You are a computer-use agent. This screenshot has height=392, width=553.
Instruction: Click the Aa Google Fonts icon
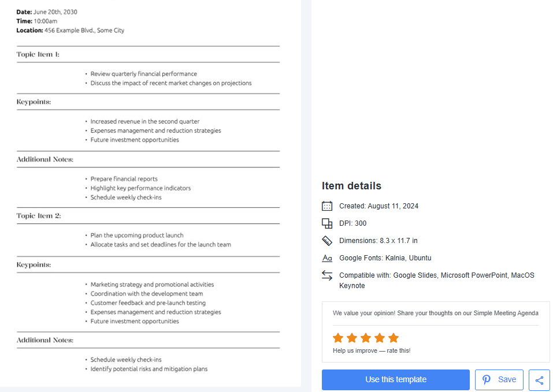tap(327, 258)
